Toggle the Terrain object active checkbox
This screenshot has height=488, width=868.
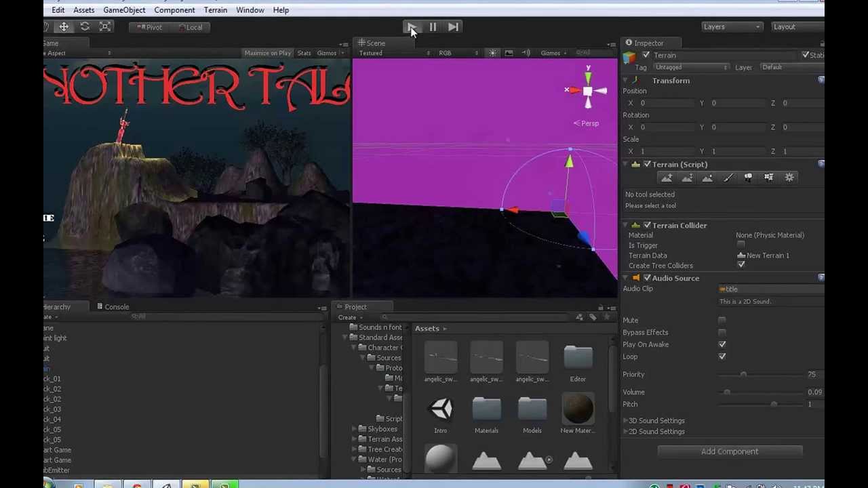click(646, 56)
